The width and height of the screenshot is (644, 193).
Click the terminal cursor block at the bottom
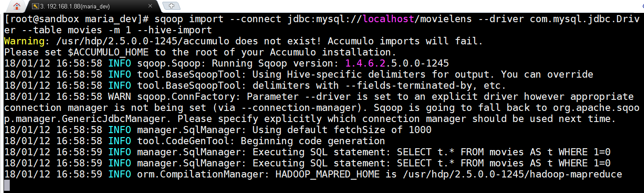coord(6,185)
